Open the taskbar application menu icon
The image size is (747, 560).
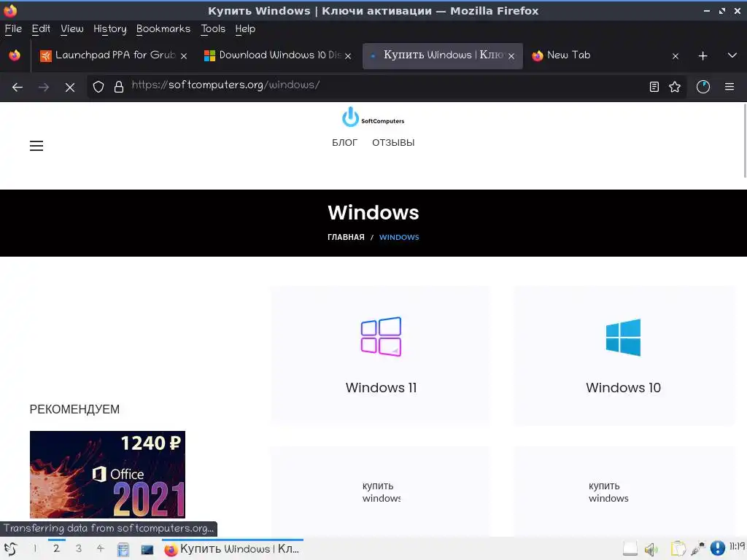pos(10,549)
